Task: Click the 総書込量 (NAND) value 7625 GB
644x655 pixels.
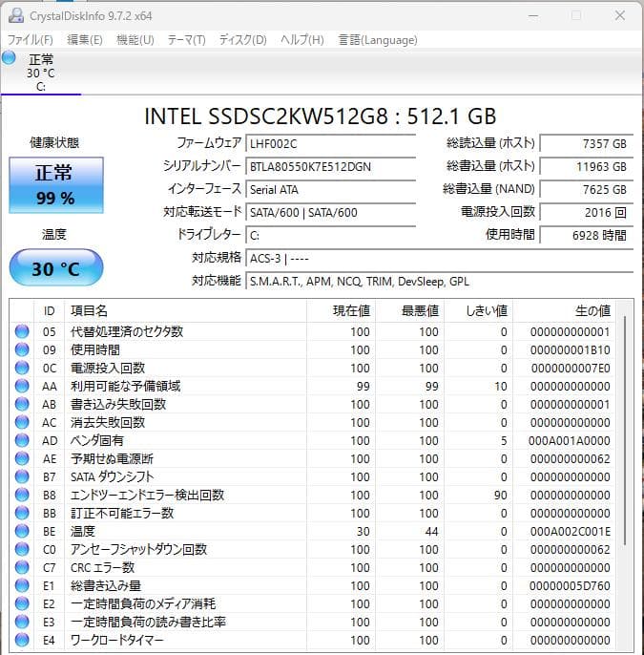Action: 587,190
